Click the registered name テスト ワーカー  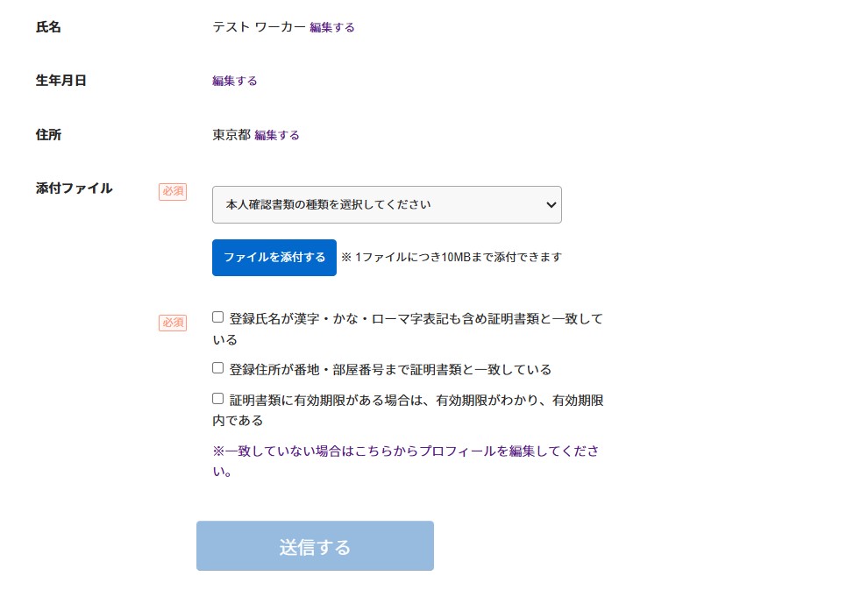coord(259,27)
